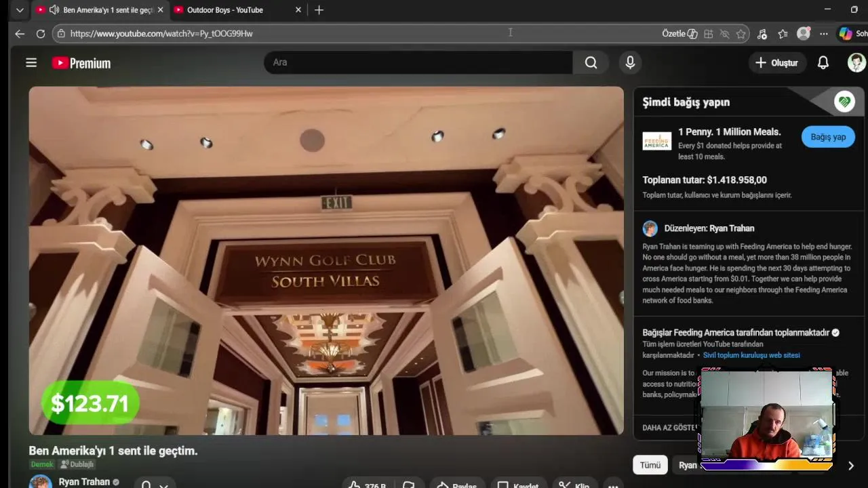The image size is (868, 488).
Task: Open the Copilot sidebar icon
Action: (846, 33)
